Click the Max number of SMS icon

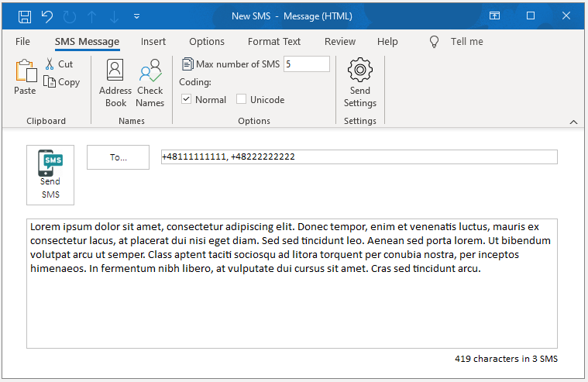coord(187,64)
